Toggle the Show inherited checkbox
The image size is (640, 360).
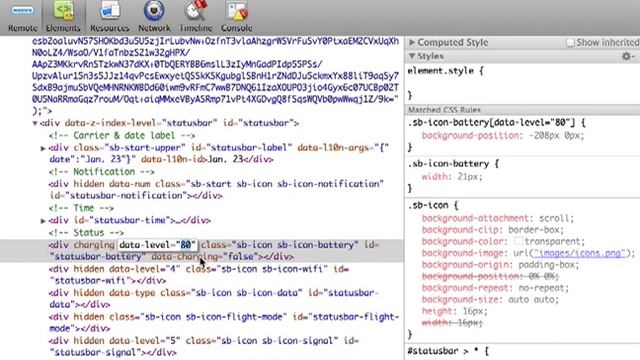click(570, 42)
